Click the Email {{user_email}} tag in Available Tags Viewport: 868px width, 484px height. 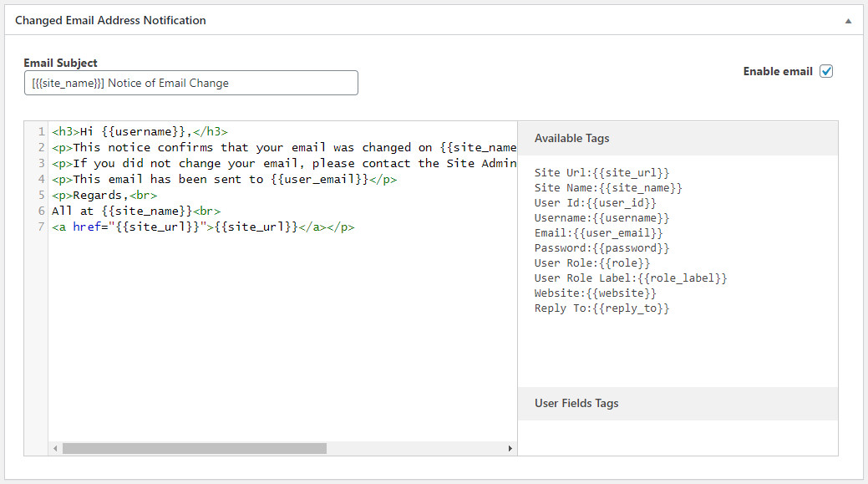[x=598, y=233]
